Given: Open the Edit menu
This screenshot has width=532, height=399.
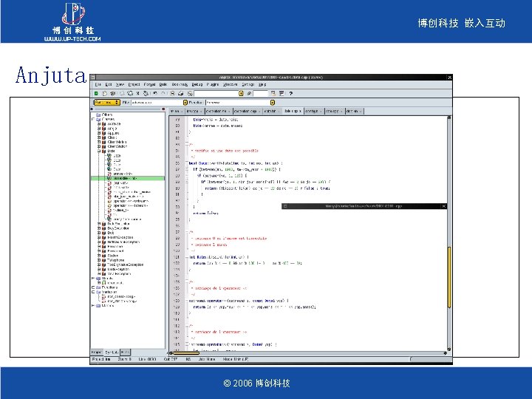Looking at the screenshot, I should (x=109, y=84).
